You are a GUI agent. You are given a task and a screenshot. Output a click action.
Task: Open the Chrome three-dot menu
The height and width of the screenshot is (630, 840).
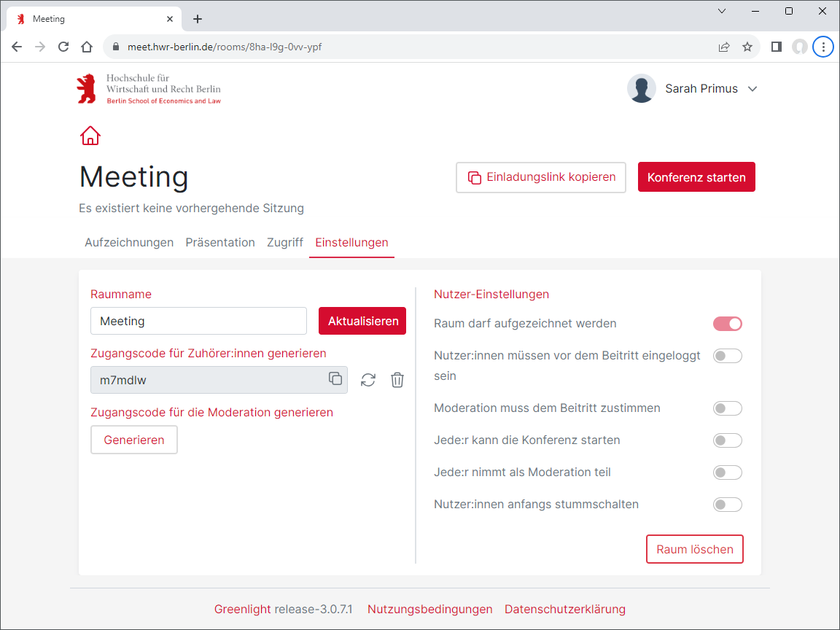[x=823, y=47]
